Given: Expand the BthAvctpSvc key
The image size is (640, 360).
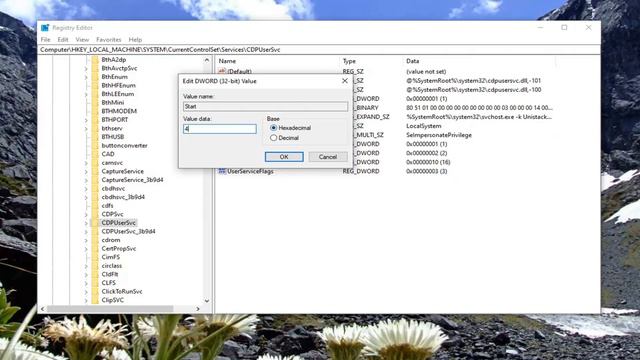Looking at the screenshot, I should [x=86, y=68].
